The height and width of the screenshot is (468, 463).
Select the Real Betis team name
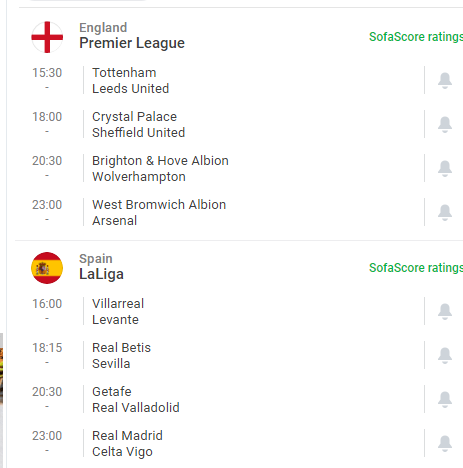[121, 348]
